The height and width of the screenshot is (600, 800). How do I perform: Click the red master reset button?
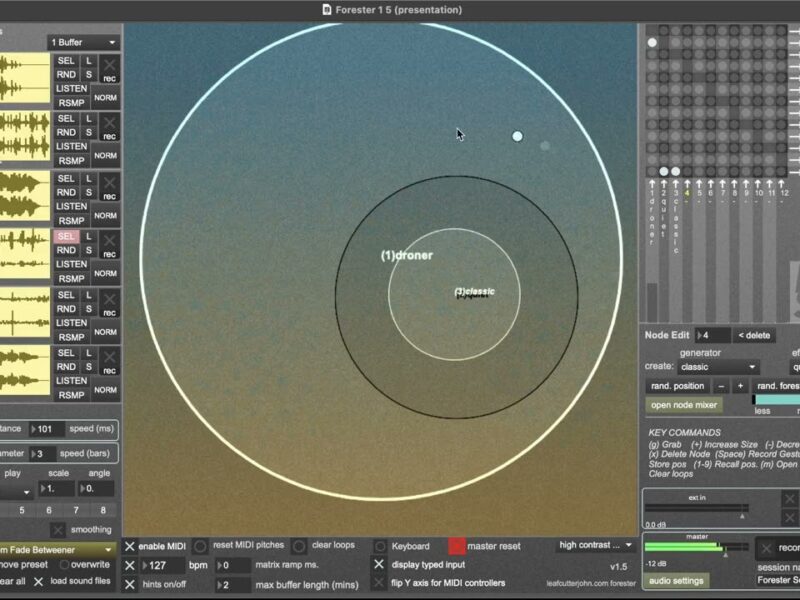pos(457,546)
